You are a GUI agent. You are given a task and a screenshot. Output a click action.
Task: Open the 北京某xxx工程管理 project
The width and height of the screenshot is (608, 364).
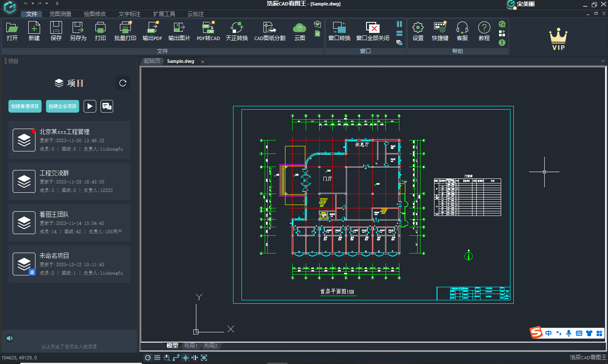(69, 140)
